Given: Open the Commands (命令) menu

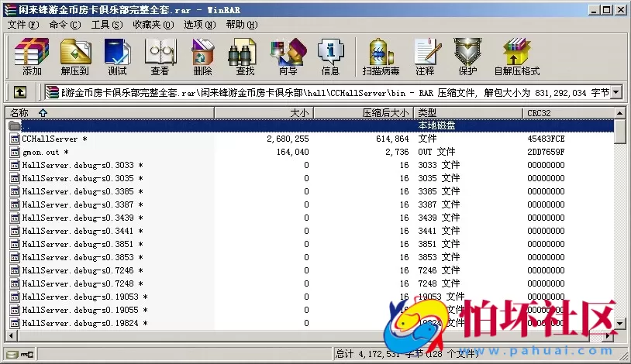Looking at the screenshot, I should (x=65, y=25).
